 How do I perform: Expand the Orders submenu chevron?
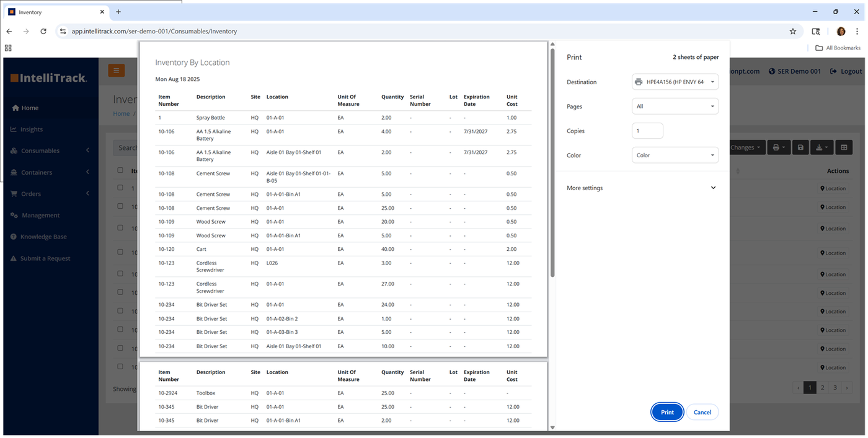coord(87,194)
